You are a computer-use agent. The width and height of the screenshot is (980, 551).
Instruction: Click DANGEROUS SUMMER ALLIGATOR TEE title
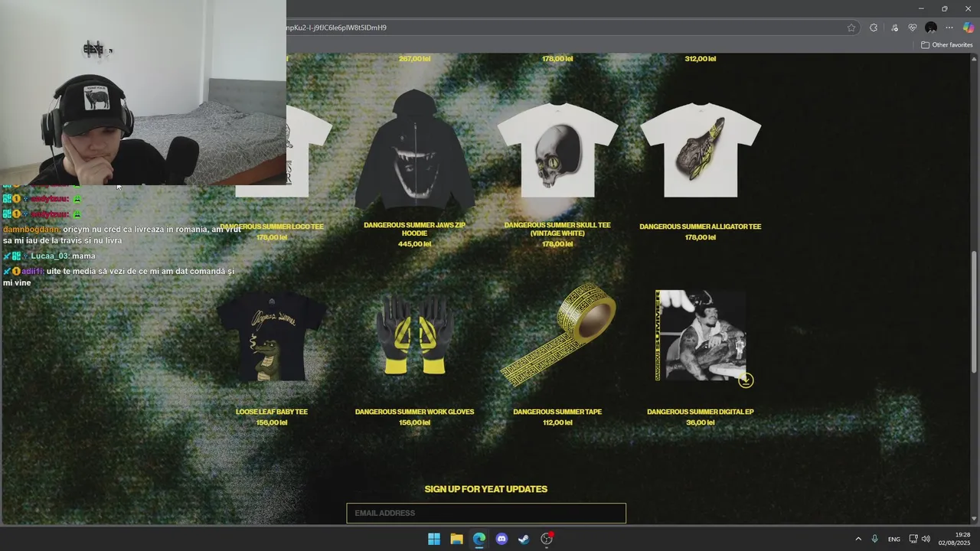click(x=701, y=227)
